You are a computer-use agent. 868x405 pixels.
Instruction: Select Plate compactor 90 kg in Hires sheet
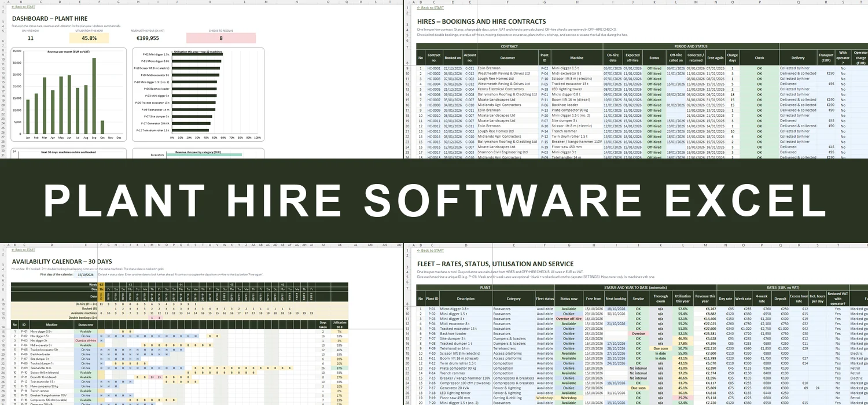pos(576,110)
